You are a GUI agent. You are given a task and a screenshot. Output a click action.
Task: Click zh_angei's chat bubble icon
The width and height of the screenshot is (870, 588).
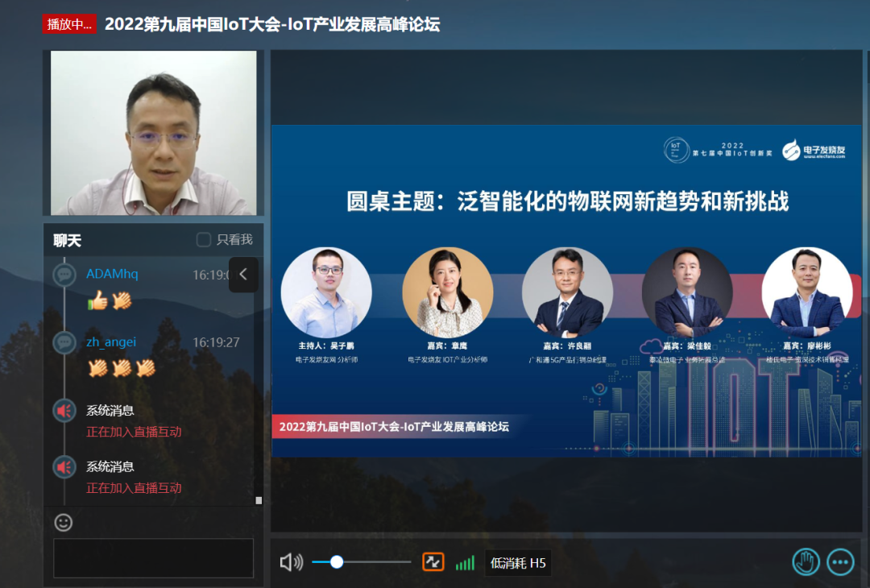(x=64, y=342)
